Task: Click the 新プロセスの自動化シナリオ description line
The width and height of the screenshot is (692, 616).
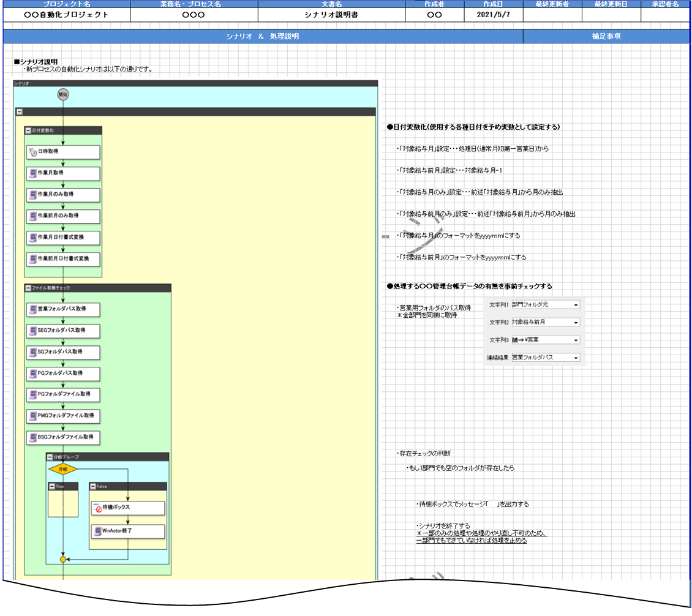Action: click(88, 69)
